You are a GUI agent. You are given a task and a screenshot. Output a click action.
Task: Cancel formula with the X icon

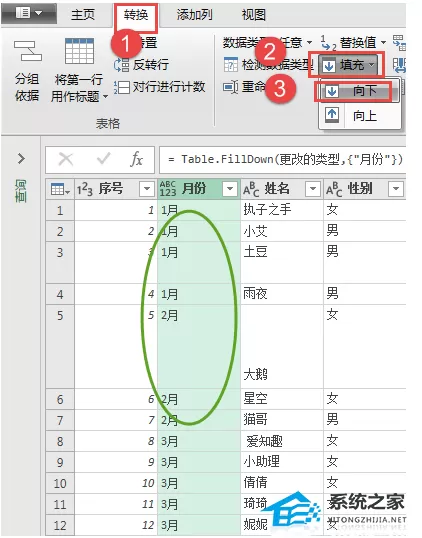(66, 160)
